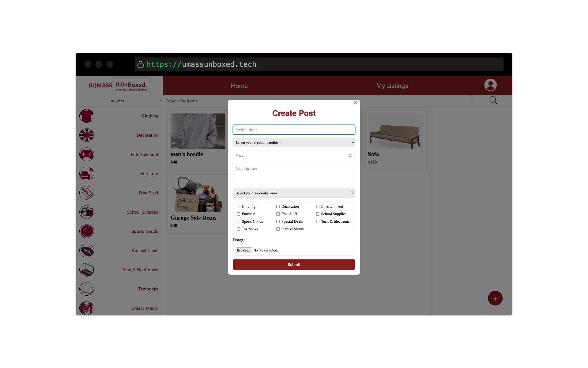Open the user profile avatar icon

(x=490, y=85)
